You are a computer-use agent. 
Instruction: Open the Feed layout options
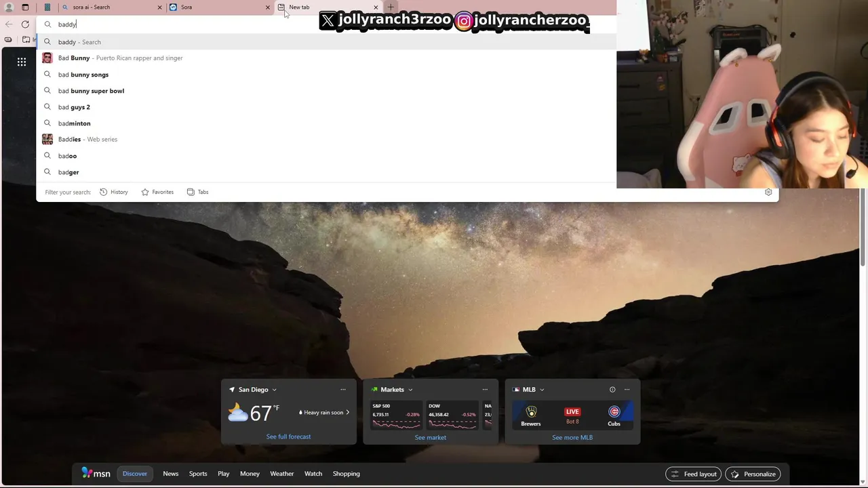tap(694, 474)
